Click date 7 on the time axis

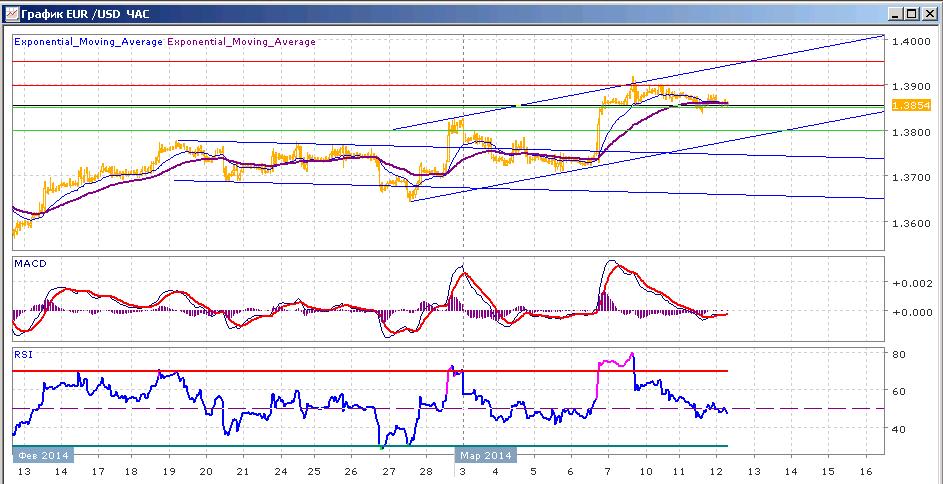pyautogui.click(x=607, y=472)
